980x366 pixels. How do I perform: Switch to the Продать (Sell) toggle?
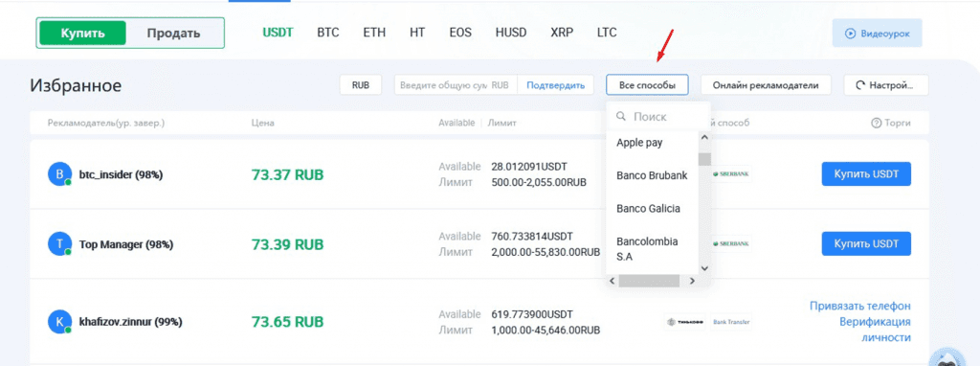click(x=174, y=34)
